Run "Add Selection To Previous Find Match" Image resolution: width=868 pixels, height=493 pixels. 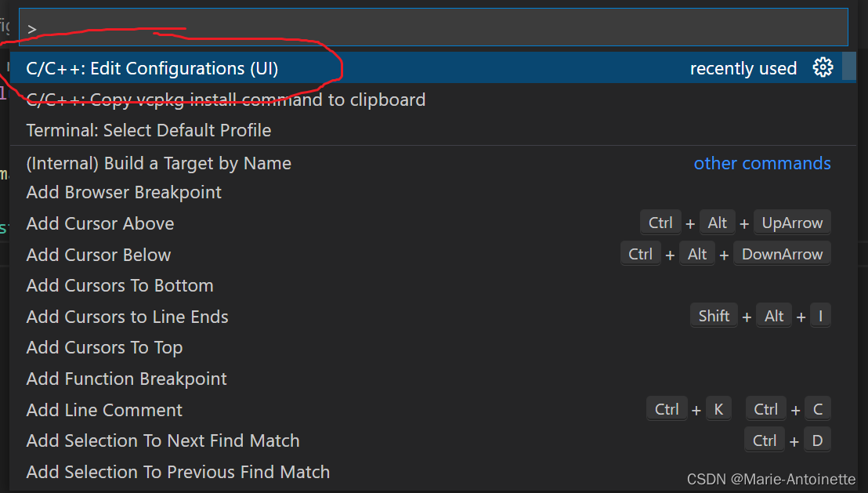pyautogui.click(x=176, y=472)
